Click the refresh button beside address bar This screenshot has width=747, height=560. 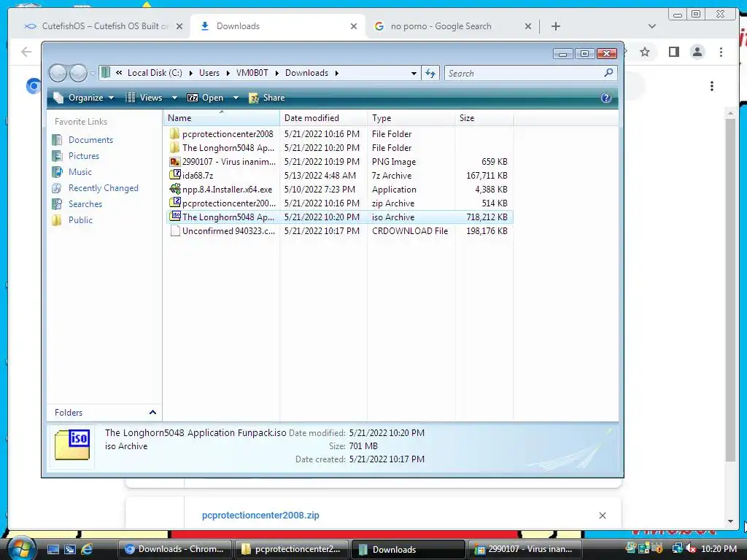coord(430,73)
